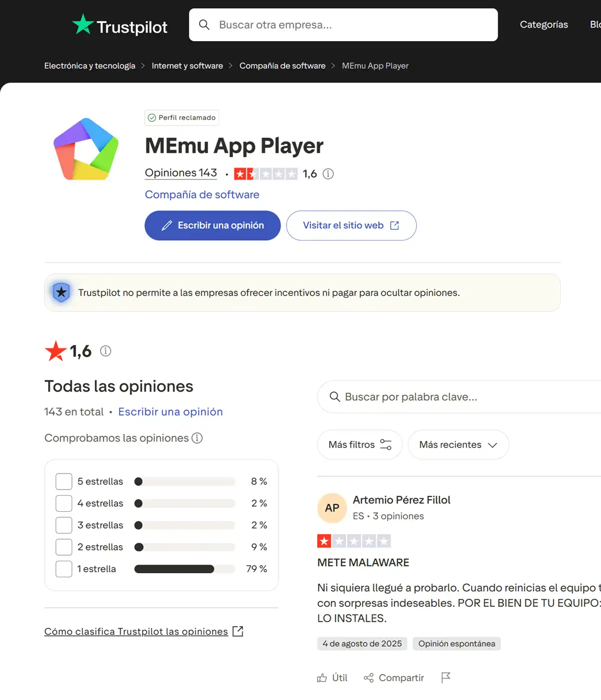Image resolution: width=601 pixels, height=700 pixels.
Task: Click the Trustpilot star logo
Action: tap(83, 24)
